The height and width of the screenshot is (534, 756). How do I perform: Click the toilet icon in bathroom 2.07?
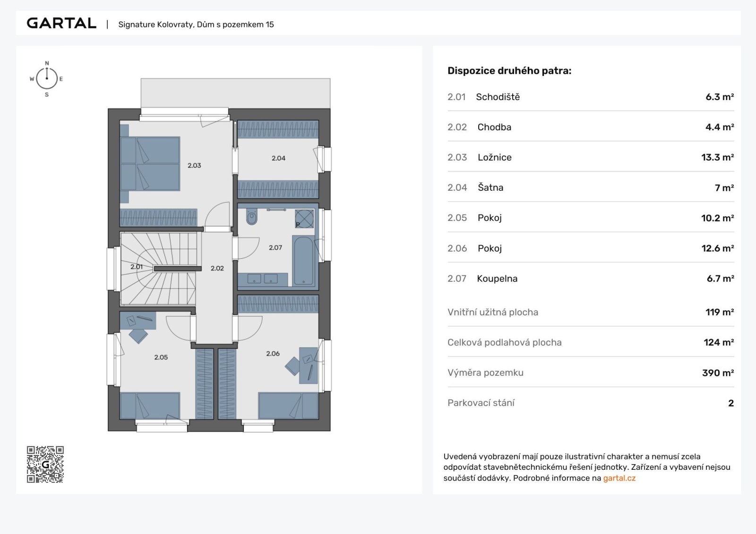pos(252,218)
